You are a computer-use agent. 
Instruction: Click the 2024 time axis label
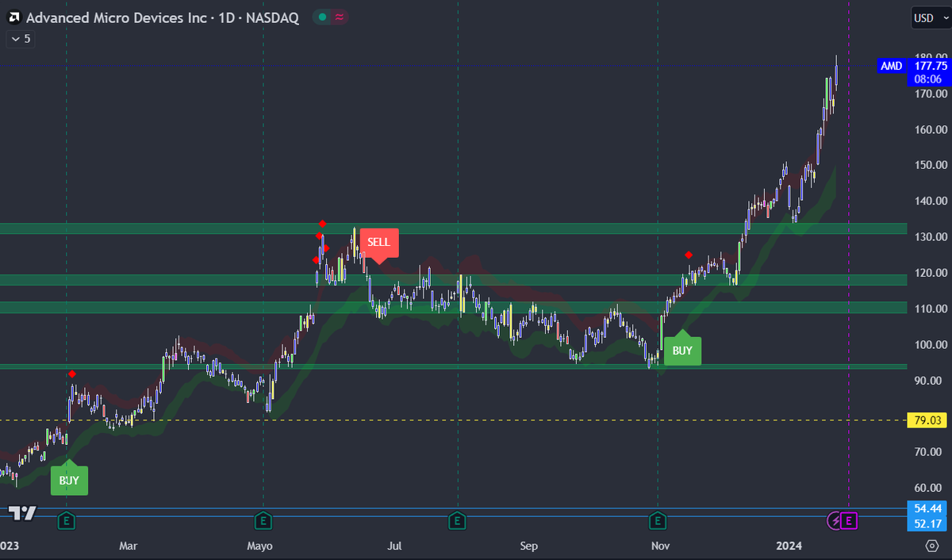pyautogui.click(x=789, y=546)
